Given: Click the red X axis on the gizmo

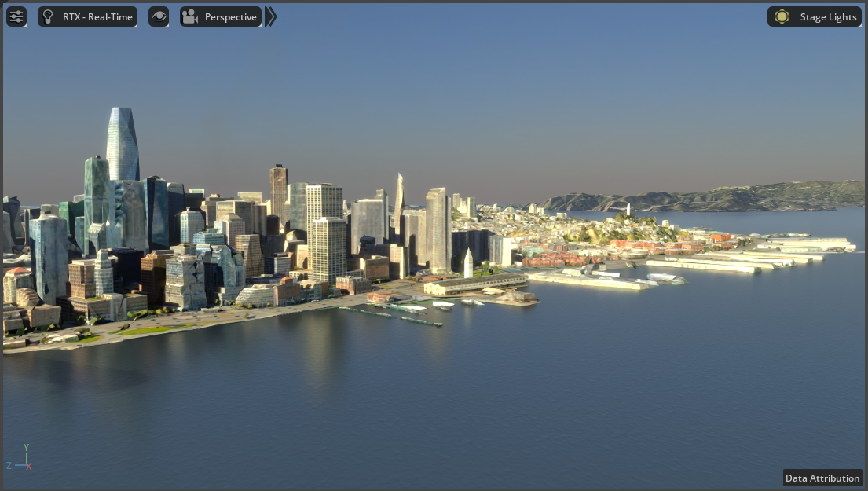Looking at the screenshot, I should point(30,465).
